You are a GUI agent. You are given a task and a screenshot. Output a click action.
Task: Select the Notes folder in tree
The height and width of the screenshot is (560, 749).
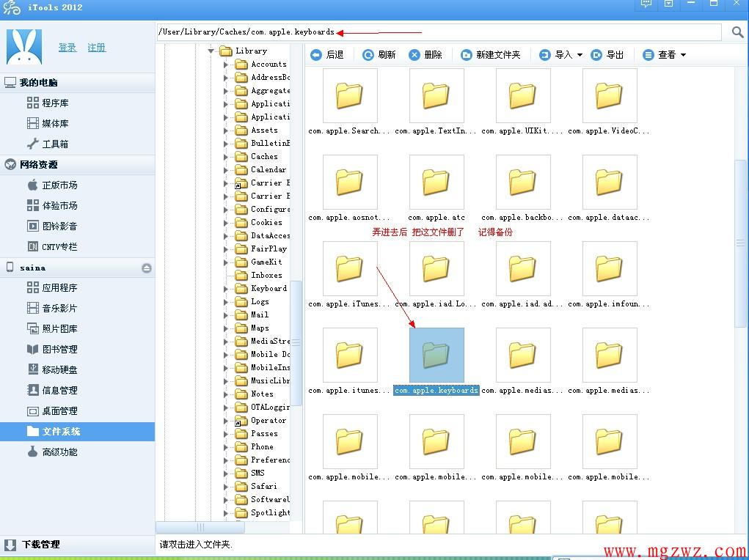tap(262, 394)
